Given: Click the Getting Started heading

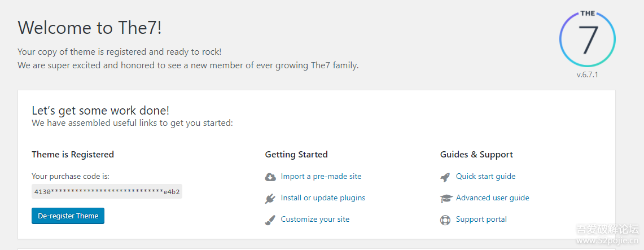Looking at the screenshot, I should pyautogui.click(x=296, y=155).
